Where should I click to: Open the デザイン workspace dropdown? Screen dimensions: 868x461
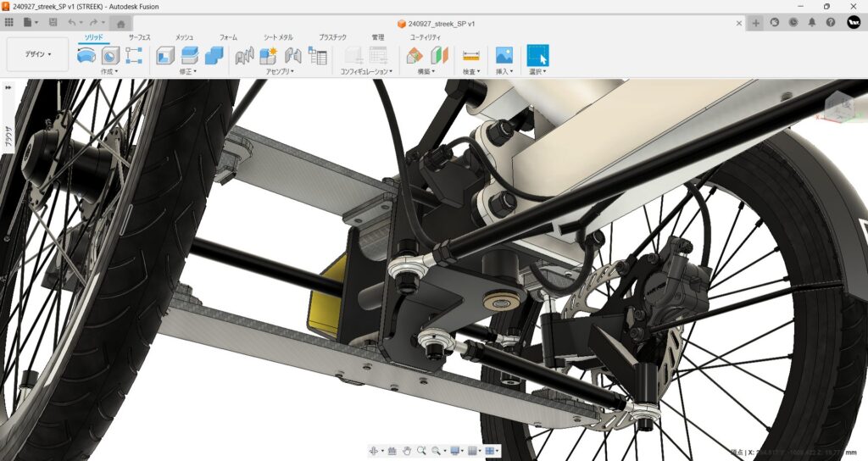[x=37, y=54]
